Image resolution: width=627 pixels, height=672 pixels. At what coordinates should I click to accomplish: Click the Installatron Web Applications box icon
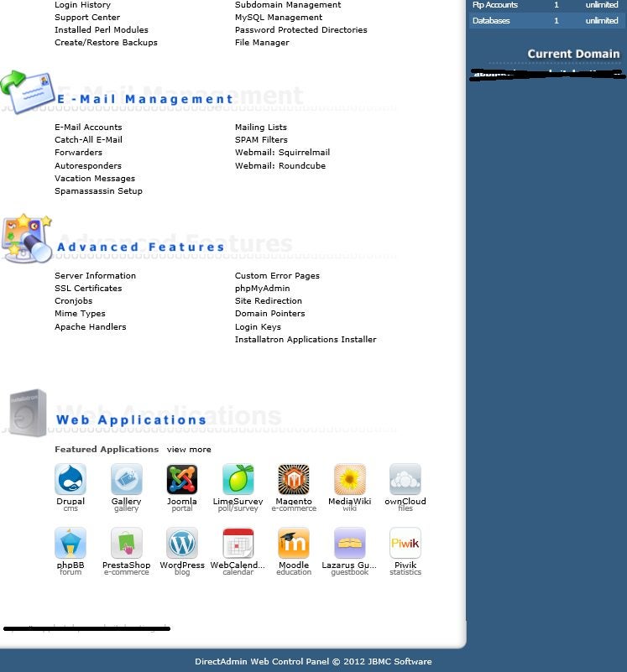point(28,413)
